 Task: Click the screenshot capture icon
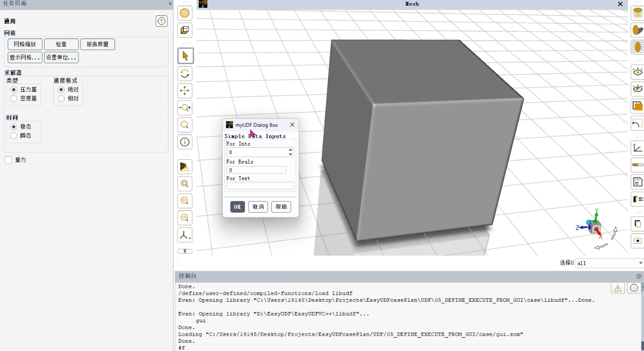coord(638,241)
